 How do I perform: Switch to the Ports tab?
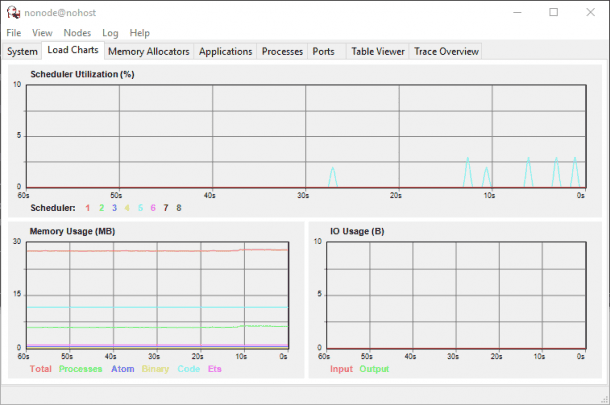tap(323, 51)
